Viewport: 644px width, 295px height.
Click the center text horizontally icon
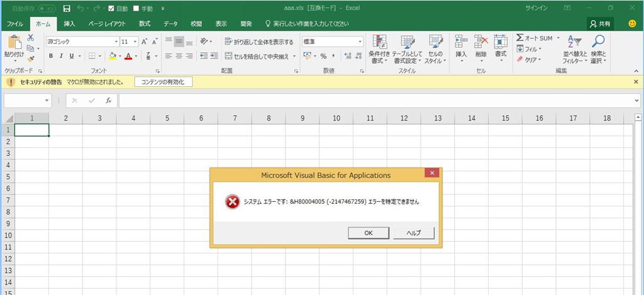pyautogui.click(x=179, y=56)
